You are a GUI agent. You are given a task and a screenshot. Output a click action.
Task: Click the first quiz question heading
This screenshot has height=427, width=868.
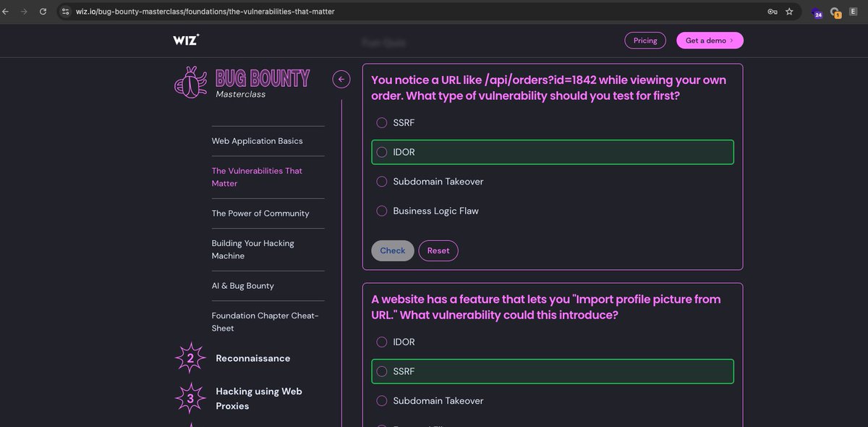coord(549,88)
